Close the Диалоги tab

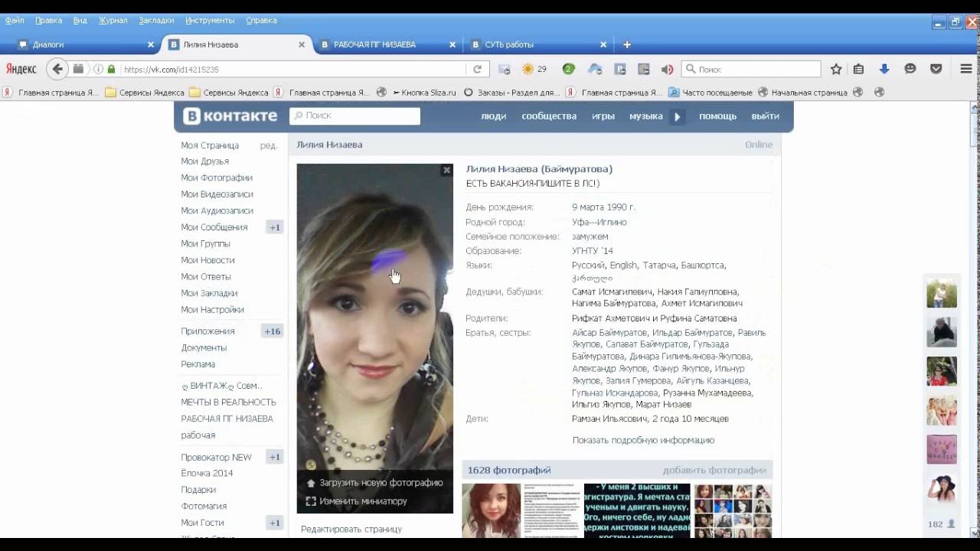point(151,44)
